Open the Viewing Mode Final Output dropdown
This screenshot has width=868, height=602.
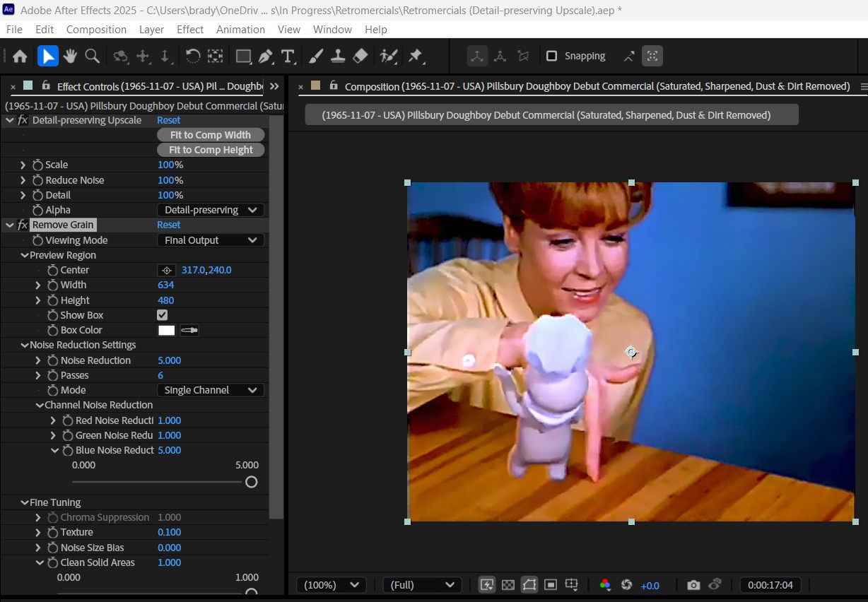point(211,240)
